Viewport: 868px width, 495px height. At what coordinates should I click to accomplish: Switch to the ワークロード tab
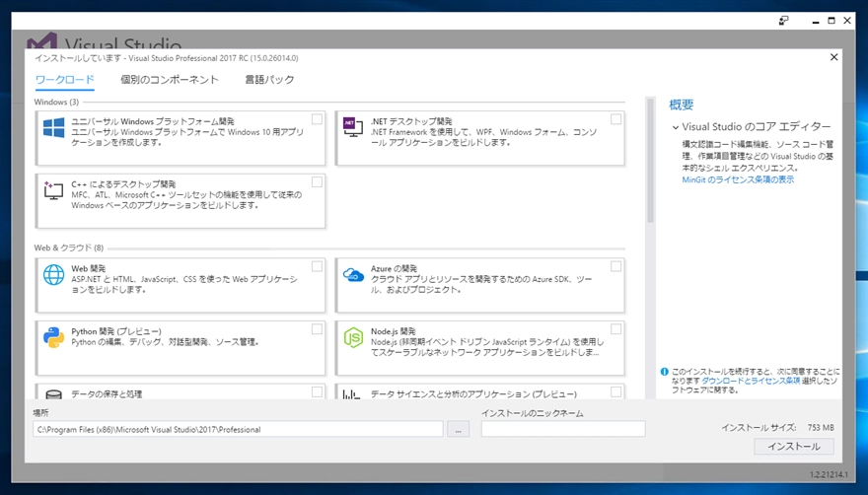65,80
